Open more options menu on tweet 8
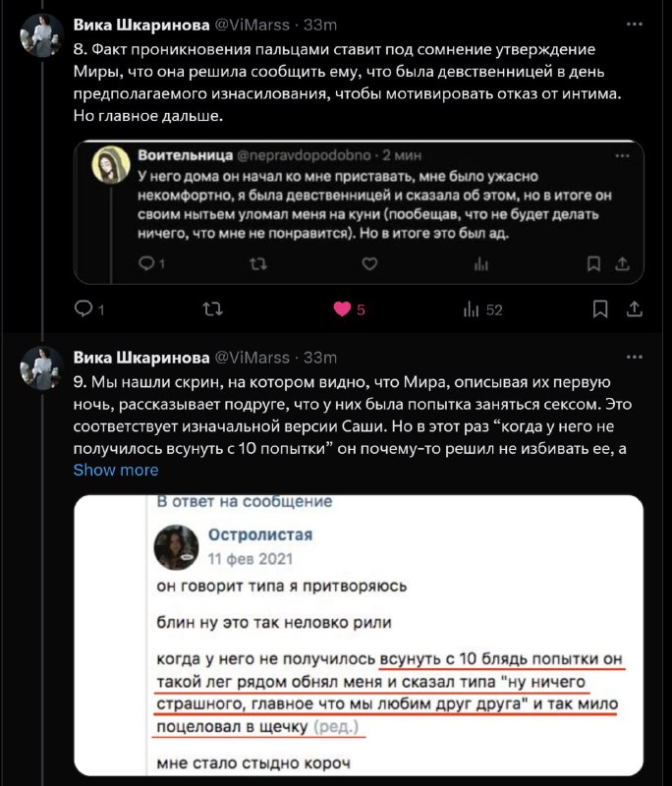Viewport: 672px width, 786px height. tap(634, 24)
